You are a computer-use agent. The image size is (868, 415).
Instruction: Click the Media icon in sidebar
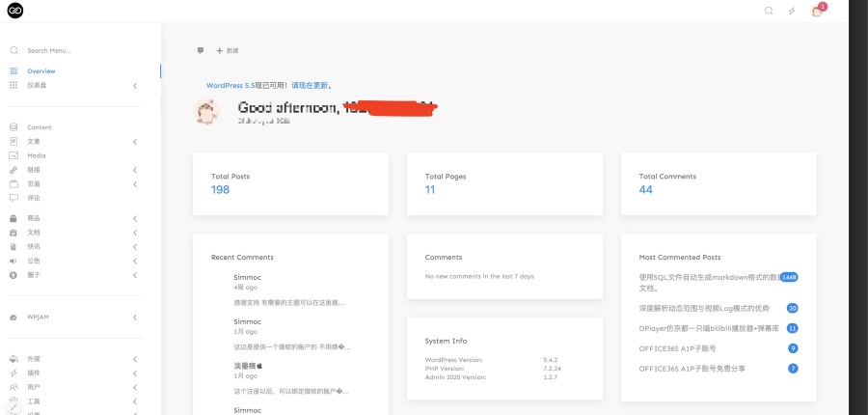[x=14, y=155]
